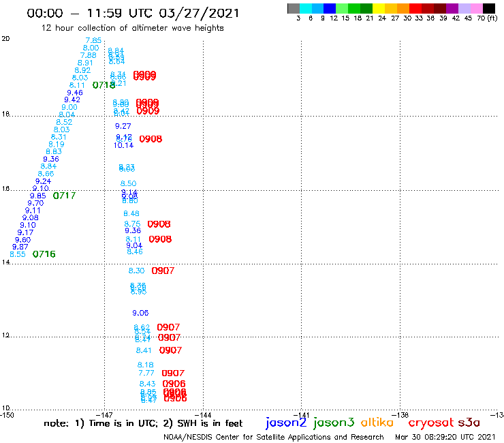Click the 'jason3' satellite legend label

point(334,423)
